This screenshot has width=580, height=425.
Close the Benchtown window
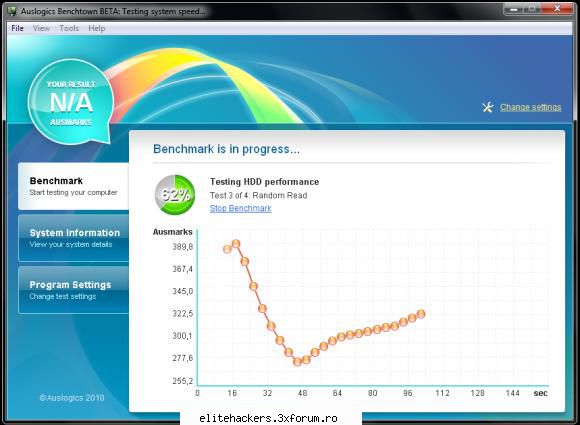[x=557, y=9]
